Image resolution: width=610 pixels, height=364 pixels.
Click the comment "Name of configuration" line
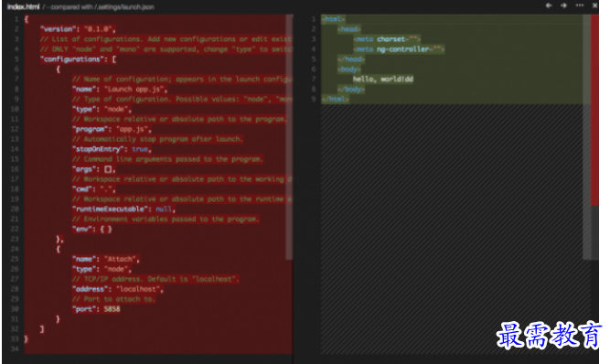[182, 80]
